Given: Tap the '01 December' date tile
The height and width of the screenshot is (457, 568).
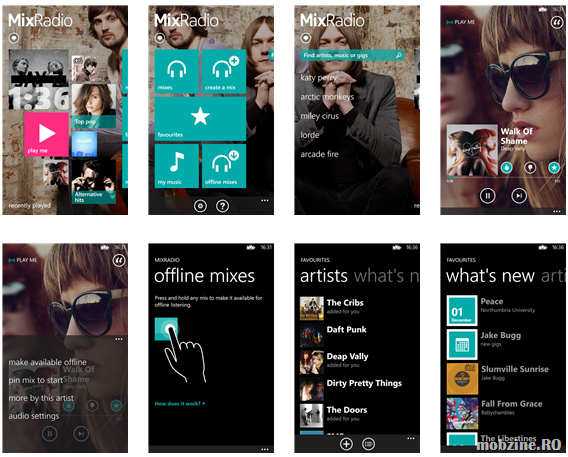Looking at the screenshot, I should pyautogui.click(x=462, y=311).
